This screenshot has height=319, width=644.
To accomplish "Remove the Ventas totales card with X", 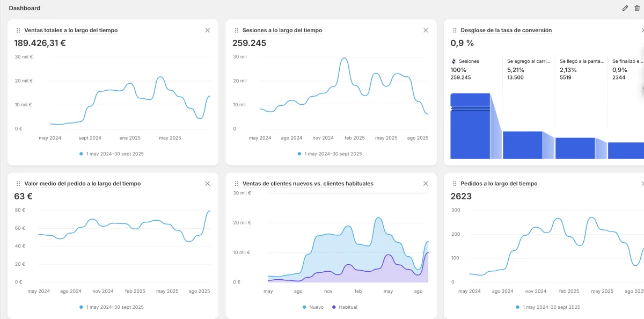I will coord(208,30).
